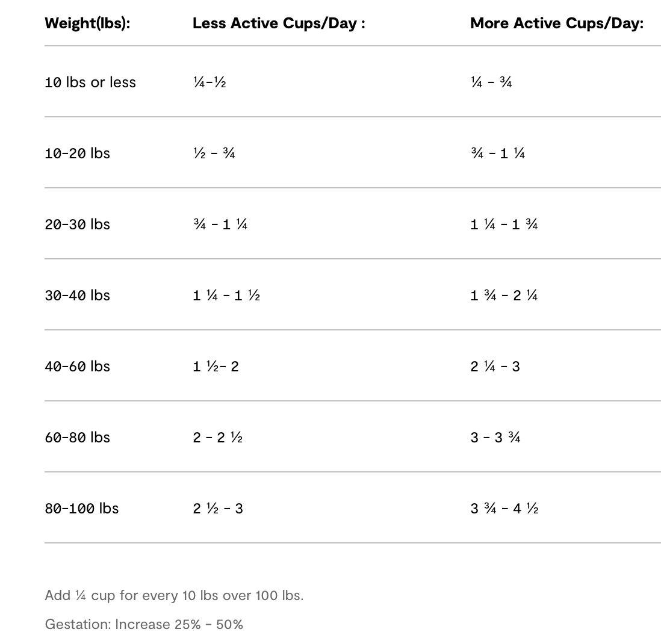The width and height of the screenshot is (661, 644).
Task: Select the "10 lbs or less" weight cell
Action: point(90,82)
